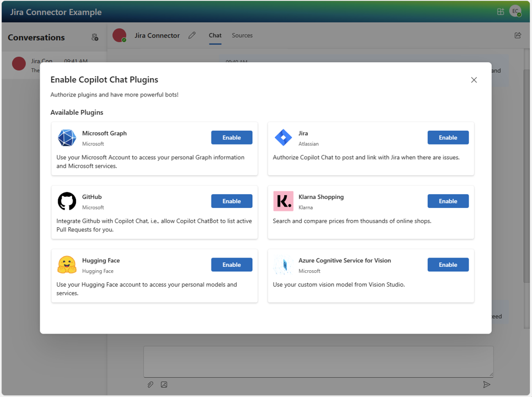The width and height of the screenshot is (532, 397).
Task: Edit the Jira Connector chat name
Action: 192,35
